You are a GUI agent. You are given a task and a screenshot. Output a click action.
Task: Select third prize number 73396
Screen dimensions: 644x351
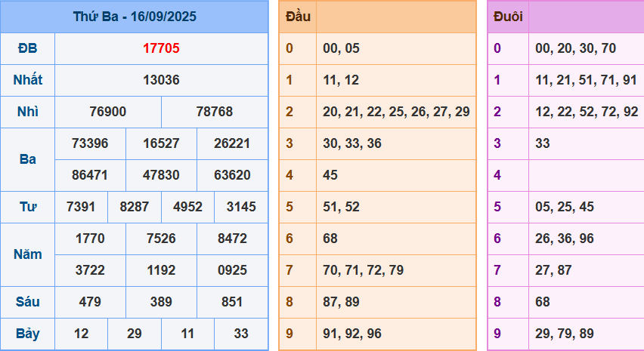click(90, 143)
